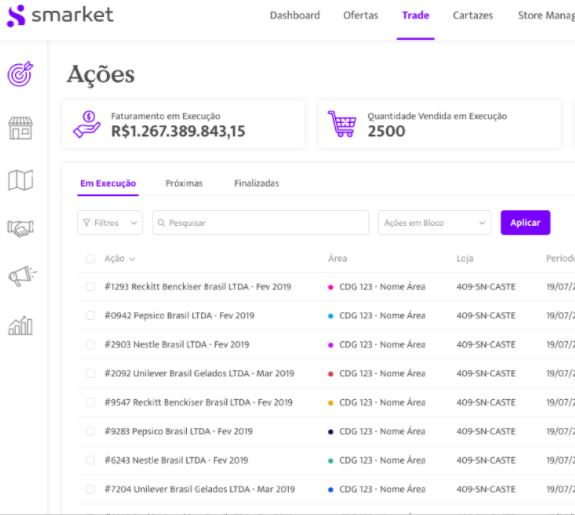
Task: Switch to the Próximas tab
Action: [184, 183]
